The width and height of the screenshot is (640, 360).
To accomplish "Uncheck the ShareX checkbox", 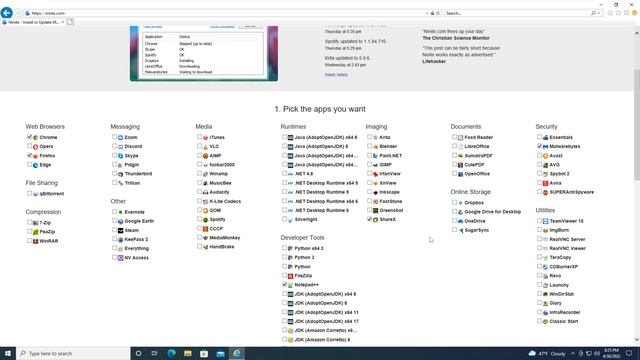I will pyautogui.click(x=369, y=219).
